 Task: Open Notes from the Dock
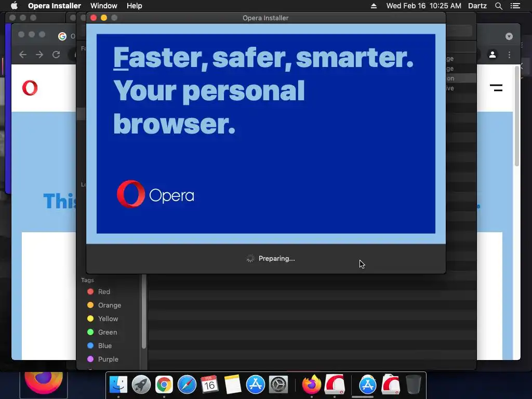click(x=232, y=385)
